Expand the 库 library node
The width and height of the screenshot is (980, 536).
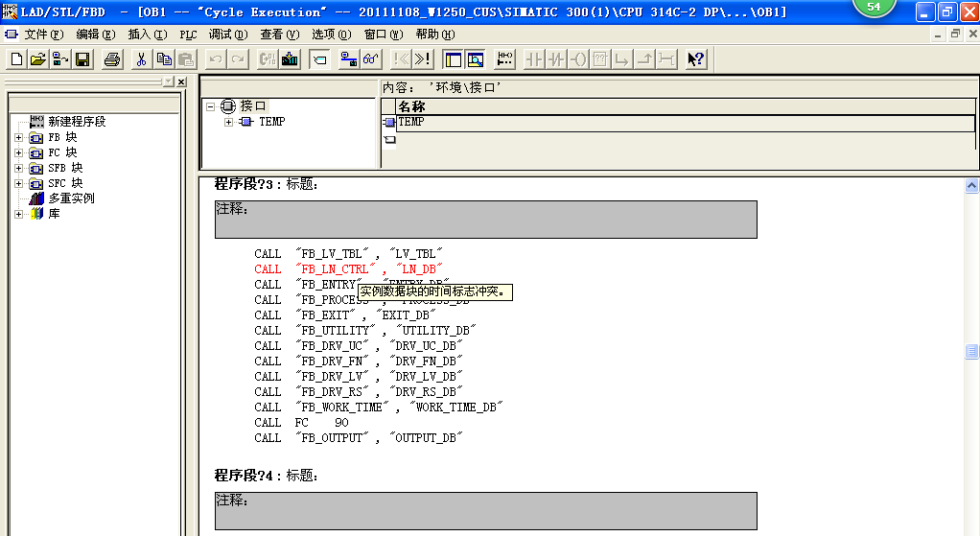[19, 214]
